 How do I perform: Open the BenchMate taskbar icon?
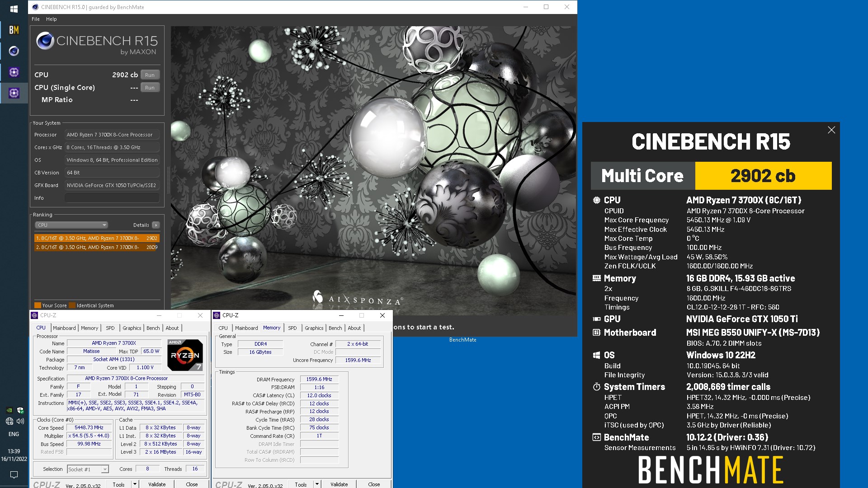coord(14,30)
